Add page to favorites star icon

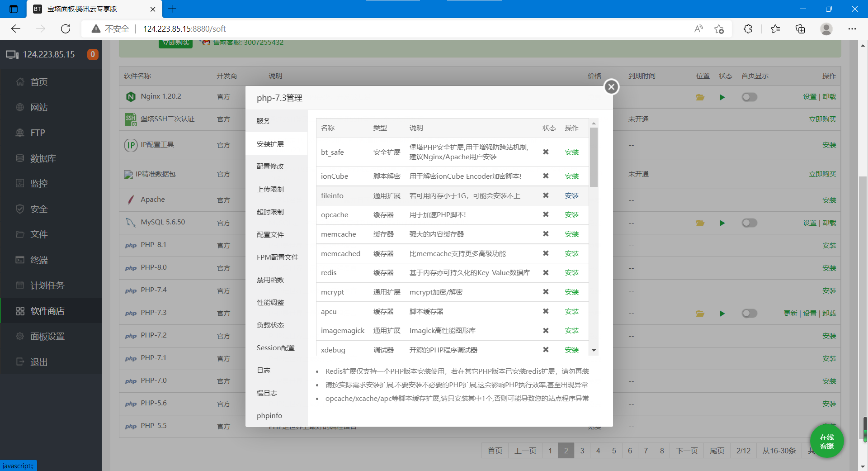[719, 29]
